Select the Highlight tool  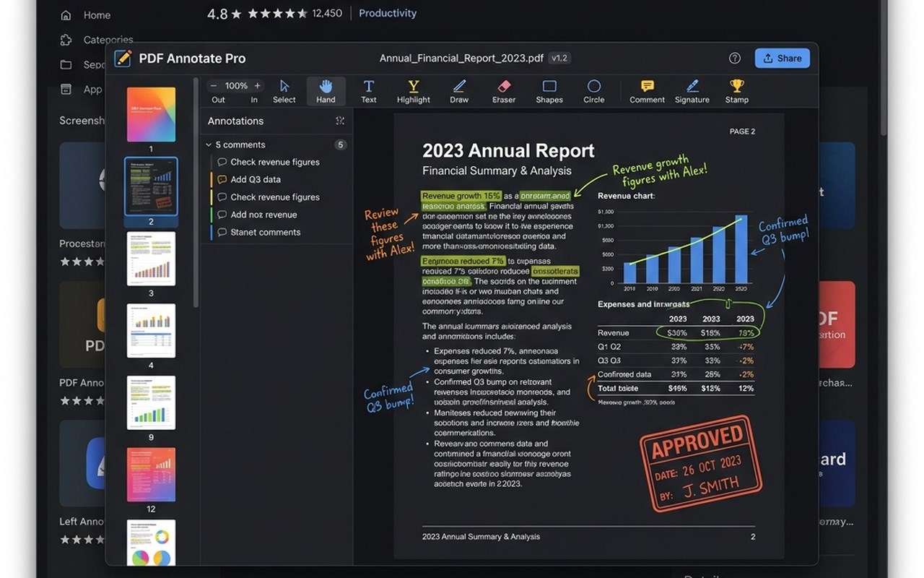[x=414, y=92]
